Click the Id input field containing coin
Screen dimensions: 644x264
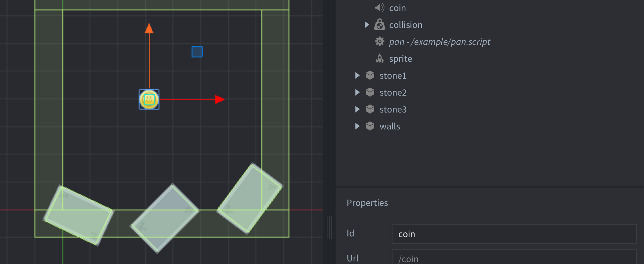tap(514, 234)
